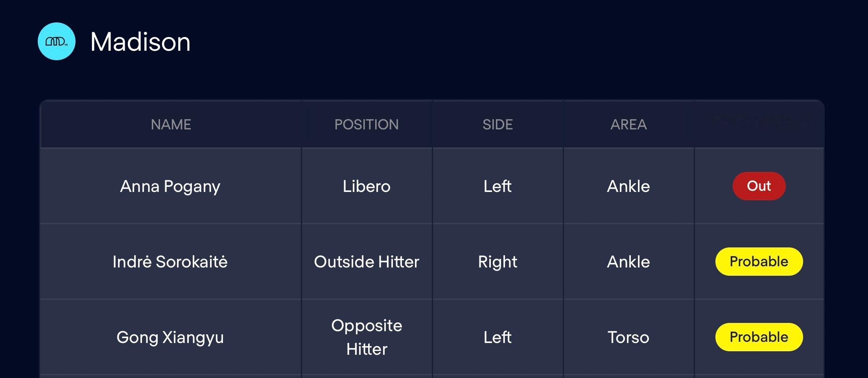Select the Madison team title text
This screenshot has height=378, width=868.
[140, 42]
